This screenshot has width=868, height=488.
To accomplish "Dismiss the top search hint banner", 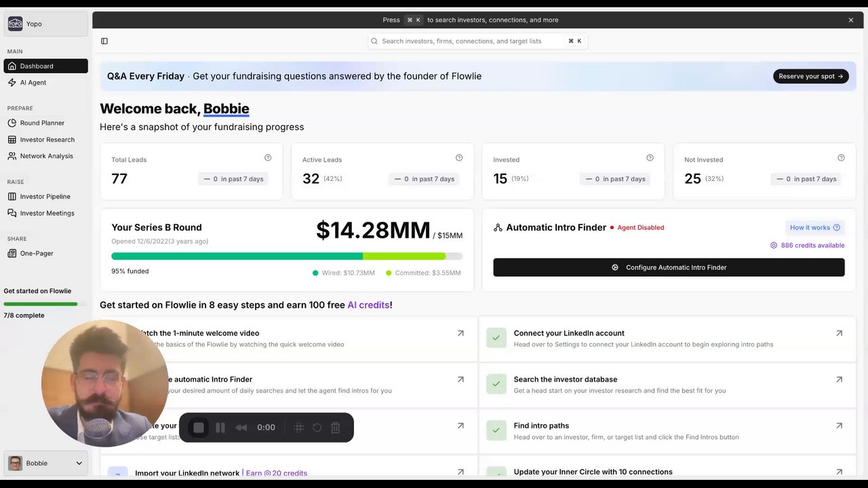I will [850, 20].
